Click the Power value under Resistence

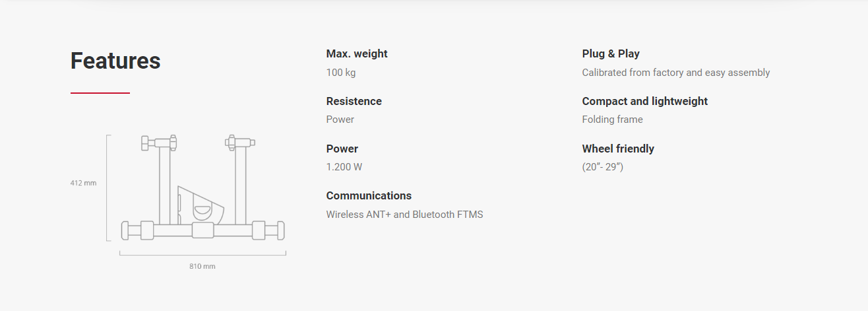coord(340,120)
